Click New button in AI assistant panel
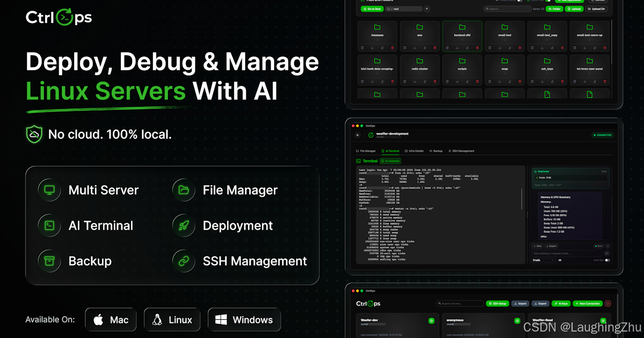 click(537, 246)
